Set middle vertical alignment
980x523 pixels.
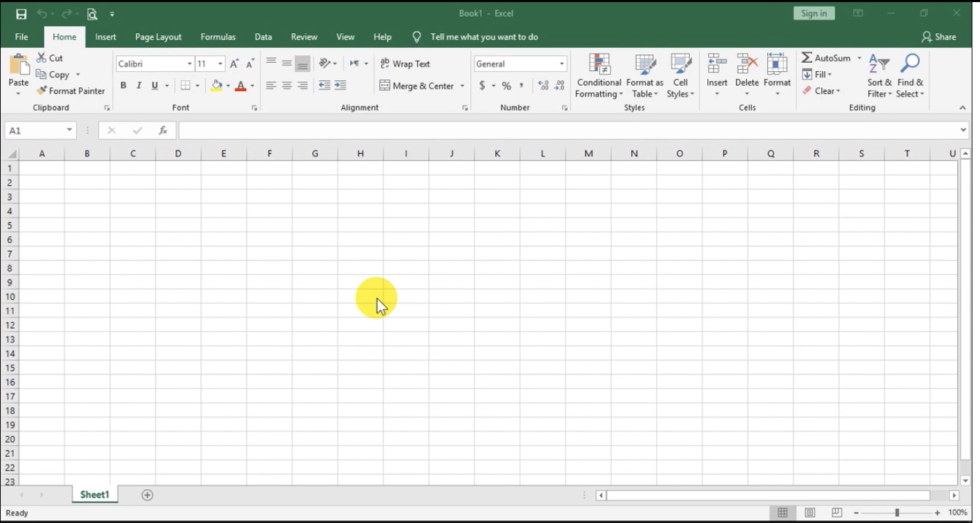[x=287, y=64]
